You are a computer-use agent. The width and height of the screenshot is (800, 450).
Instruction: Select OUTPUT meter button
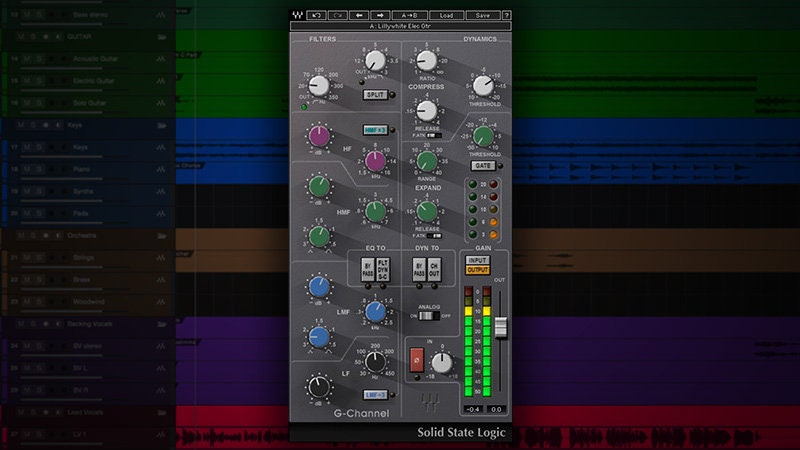(x=477, y=270)
